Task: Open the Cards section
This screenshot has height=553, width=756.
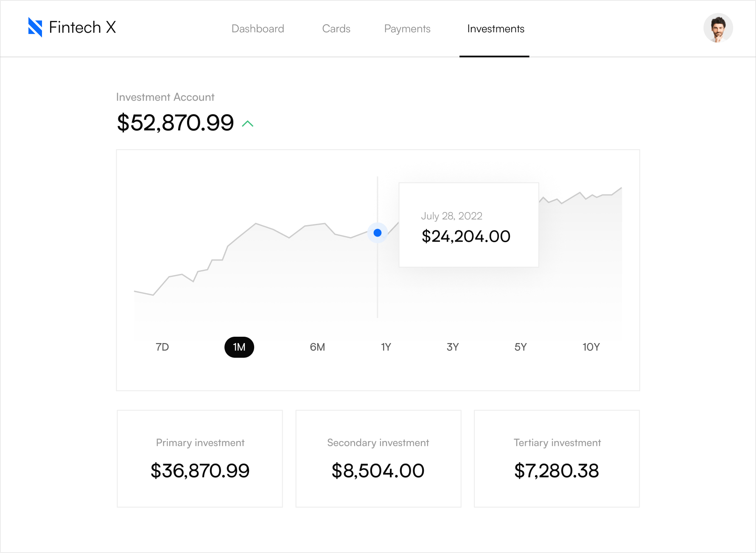Action: [336, 28]
